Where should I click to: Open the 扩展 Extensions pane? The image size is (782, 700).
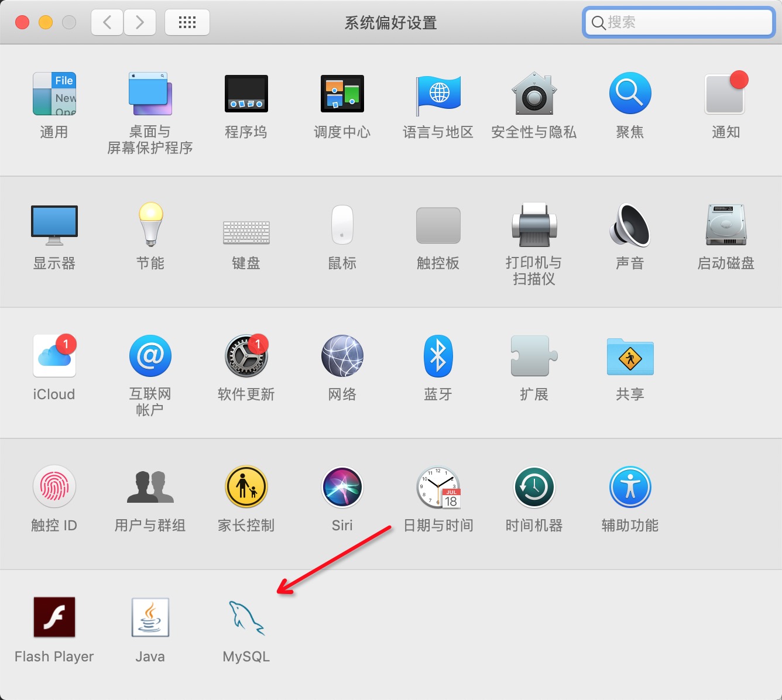[534, 356]
